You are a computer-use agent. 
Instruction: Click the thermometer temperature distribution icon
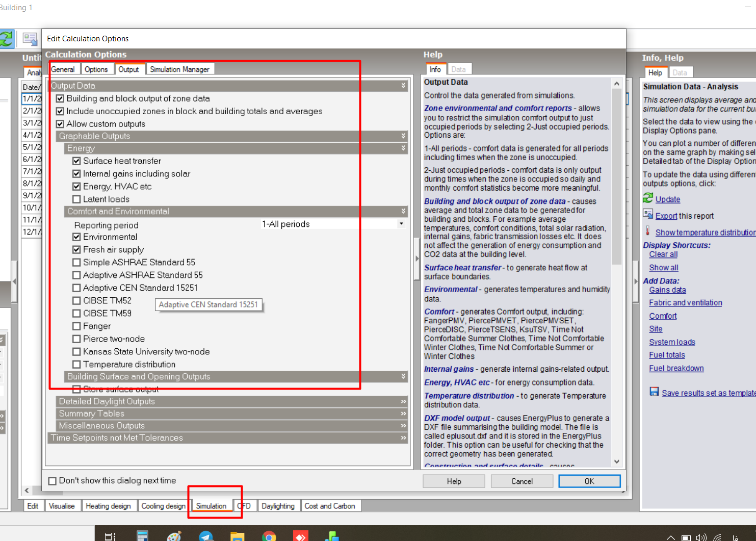point(647,230)
